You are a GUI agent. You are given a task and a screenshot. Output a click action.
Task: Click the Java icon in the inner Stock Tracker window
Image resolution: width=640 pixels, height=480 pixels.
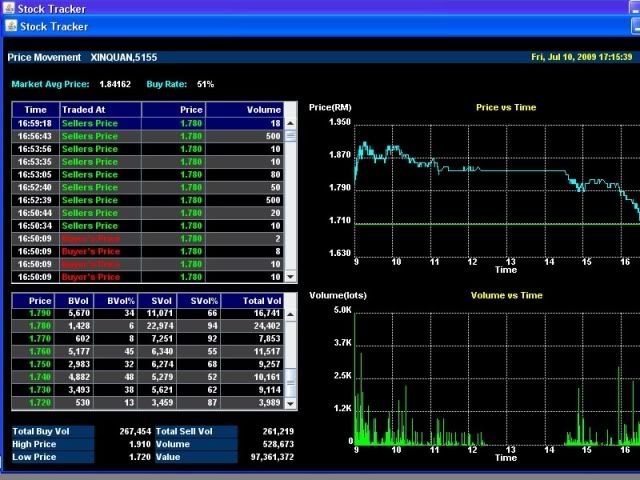tap(11, 26)
